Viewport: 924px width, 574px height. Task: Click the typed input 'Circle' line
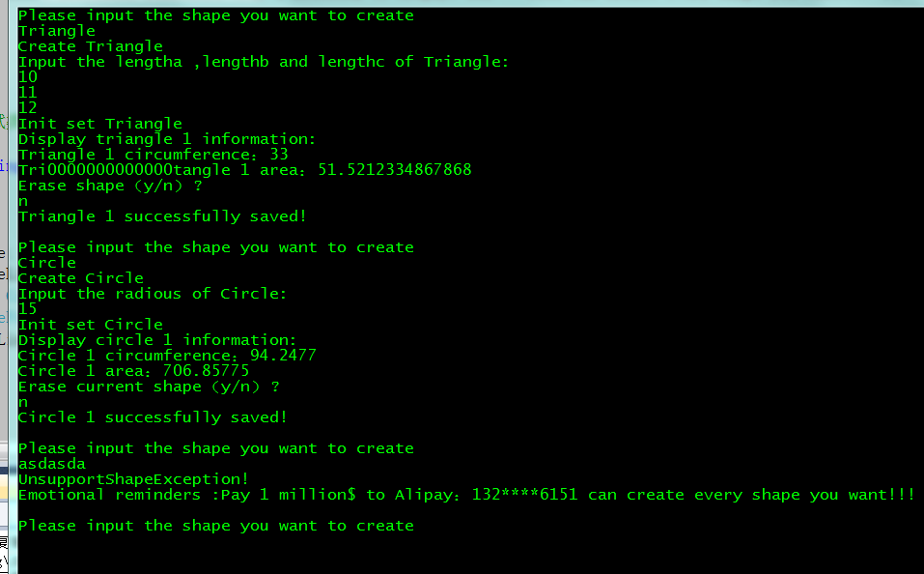(x=47, y=263)
